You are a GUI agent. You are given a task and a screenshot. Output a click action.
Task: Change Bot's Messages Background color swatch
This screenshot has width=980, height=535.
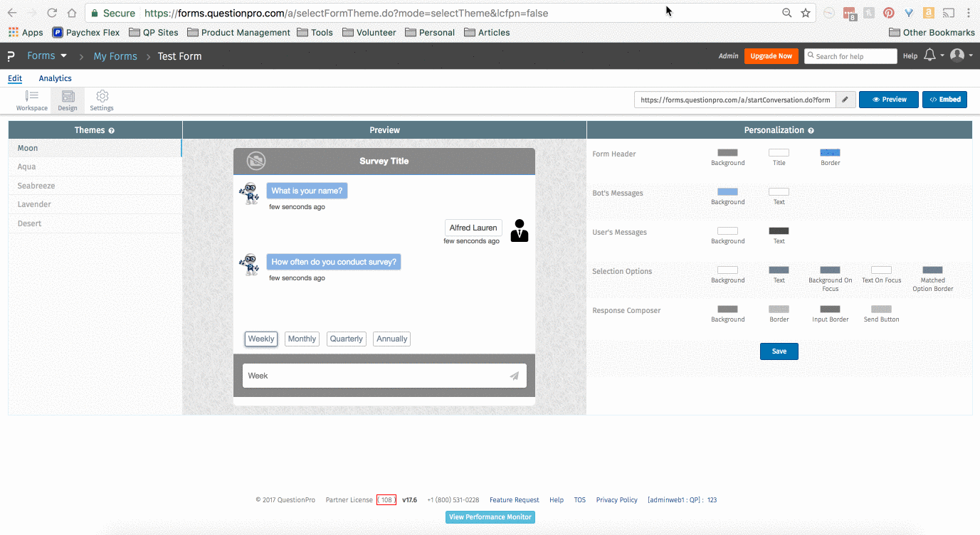[x=727, y=192]
